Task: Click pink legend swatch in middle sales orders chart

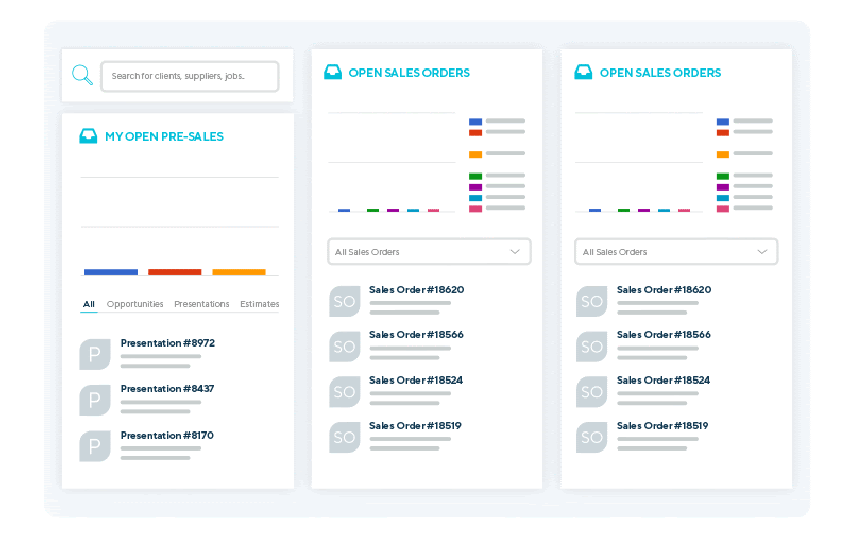Action: pos(475,209)
